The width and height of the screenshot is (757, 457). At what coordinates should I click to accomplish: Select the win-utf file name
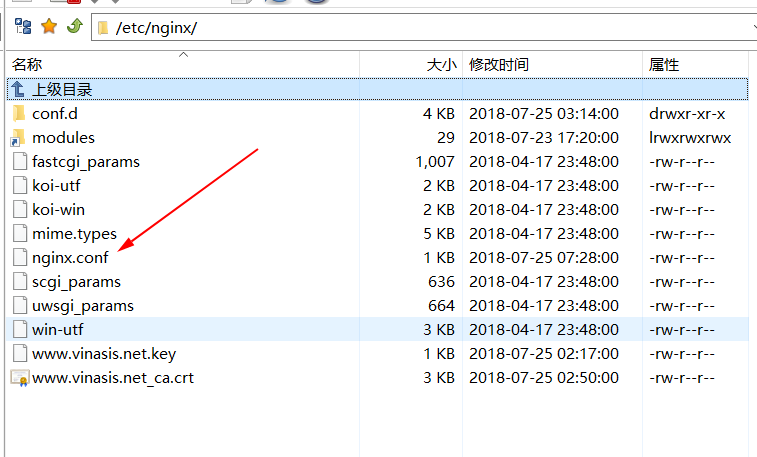pos(57,330)
